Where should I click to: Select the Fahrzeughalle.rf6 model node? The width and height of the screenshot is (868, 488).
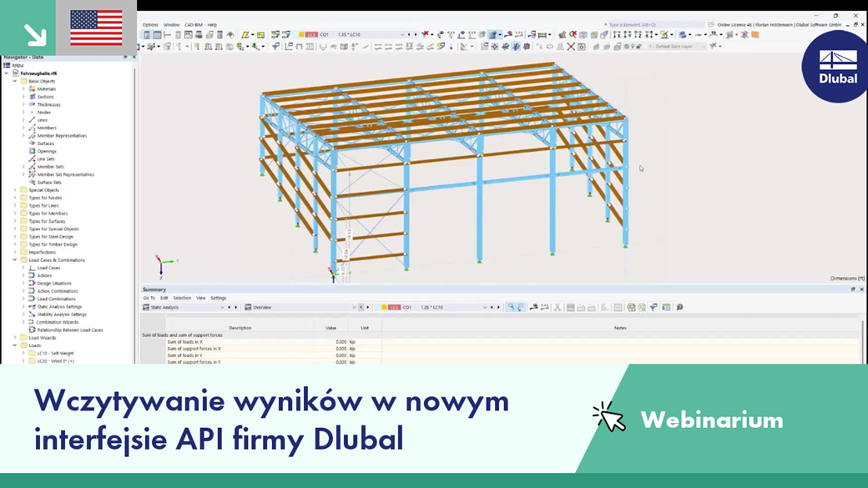point(38,73)
